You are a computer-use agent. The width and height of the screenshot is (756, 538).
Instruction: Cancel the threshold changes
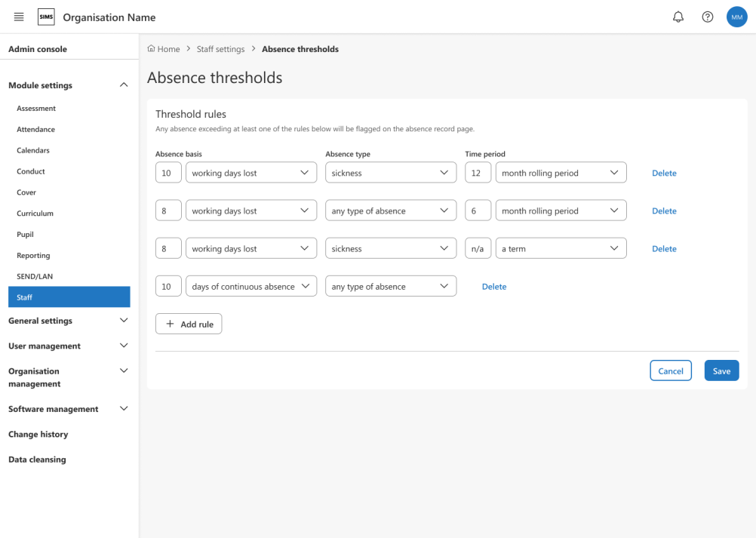click(670, 371)
